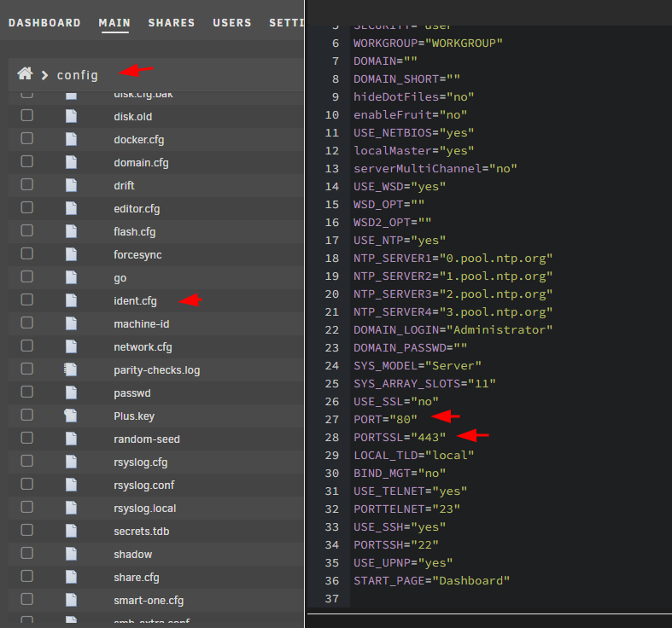Click the USE_TELNET="yes" line
The width and height of the screenshot is (672, 628).
click(410, 491)
